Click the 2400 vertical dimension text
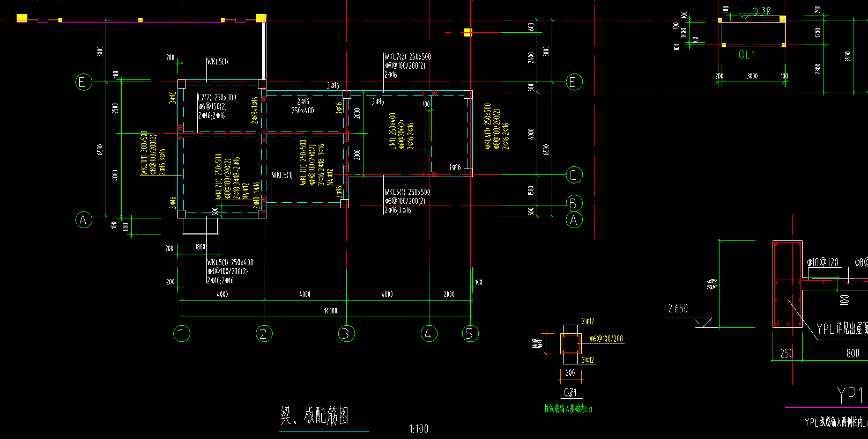 tap(530, 57)
